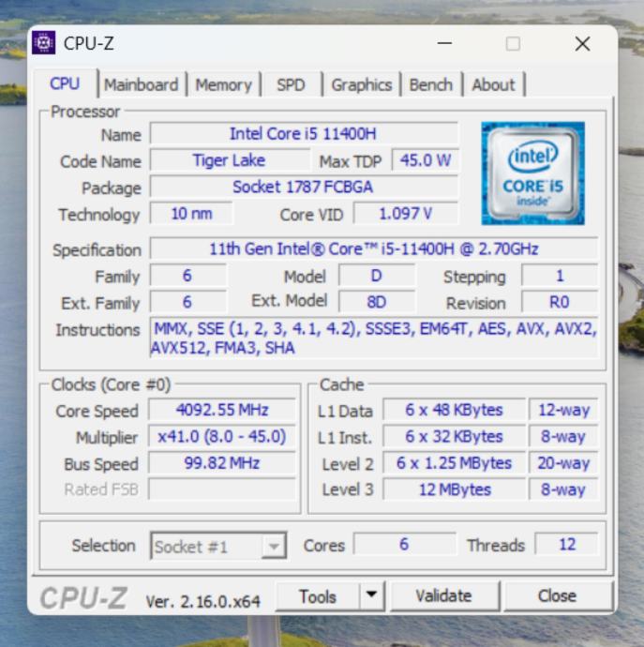The image size is (644, 647).
Task: Click the Level 3 value '12 MBytes'
Action: point(454,489)
